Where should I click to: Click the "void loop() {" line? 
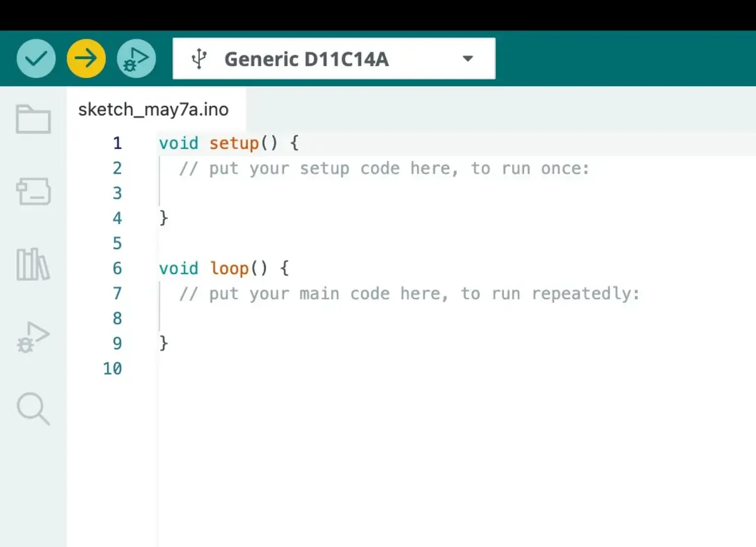click(x=224, y=269)
